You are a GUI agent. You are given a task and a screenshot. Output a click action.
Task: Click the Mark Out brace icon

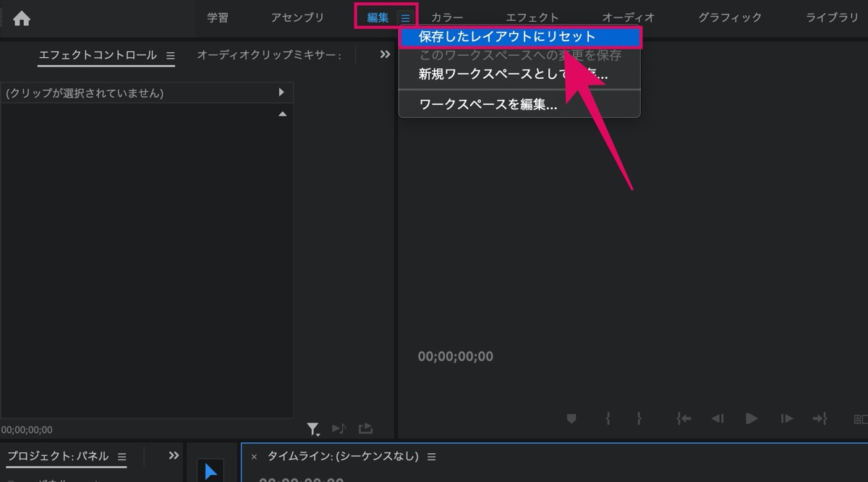(x=639, y=418)
